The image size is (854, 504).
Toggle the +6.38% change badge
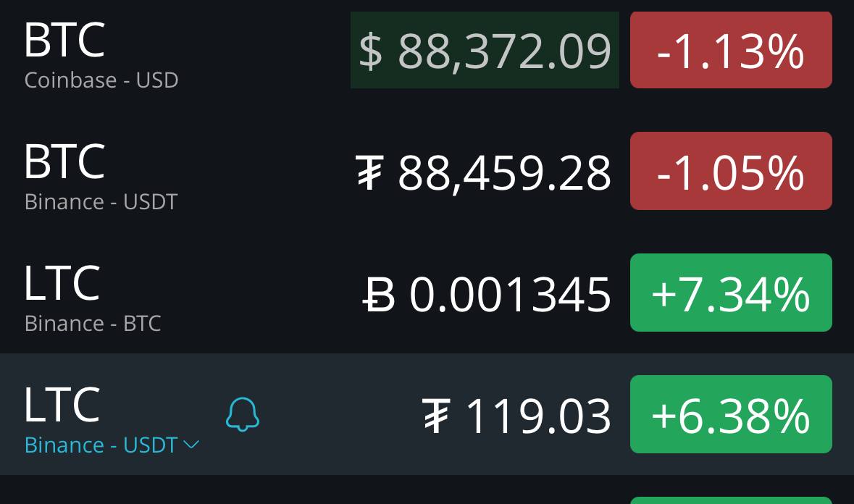[731, 414]
